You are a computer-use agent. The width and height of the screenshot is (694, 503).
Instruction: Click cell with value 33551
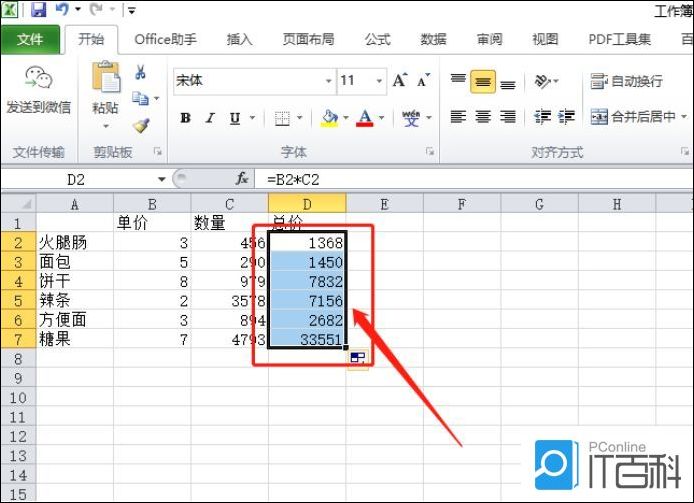pyautogui.click(x=307, y=339)
